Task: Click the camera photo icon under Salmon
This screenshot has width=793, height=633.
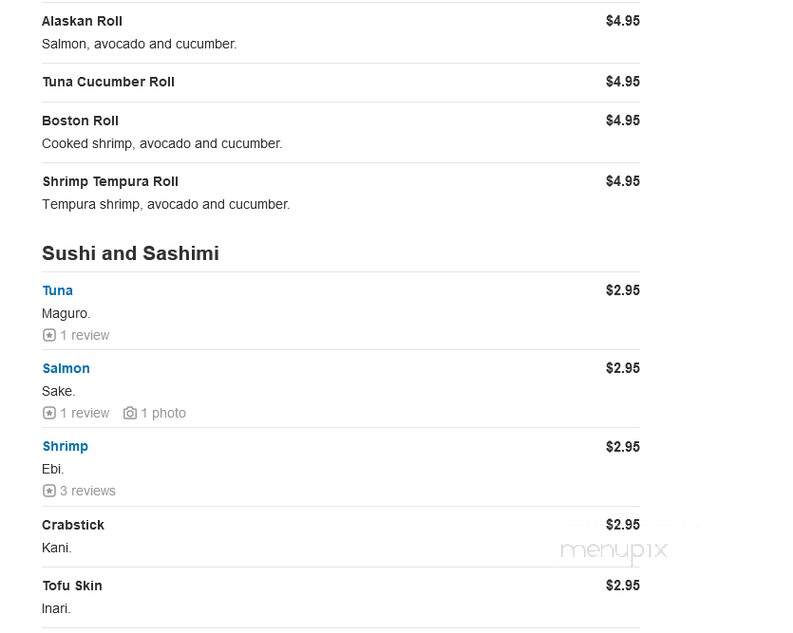Action: click(130, 413)
